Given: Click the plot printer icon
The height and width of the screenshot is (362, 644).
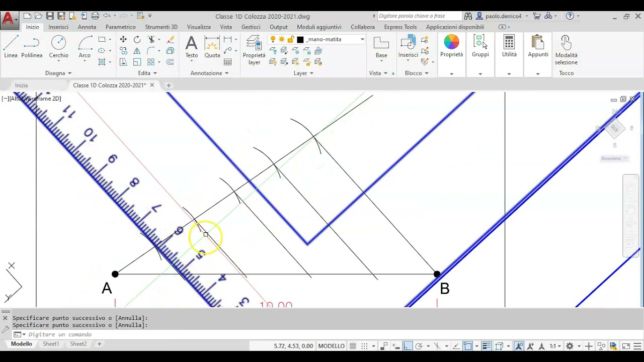Looking at the screenshot, I should click(x=95, y=16).
